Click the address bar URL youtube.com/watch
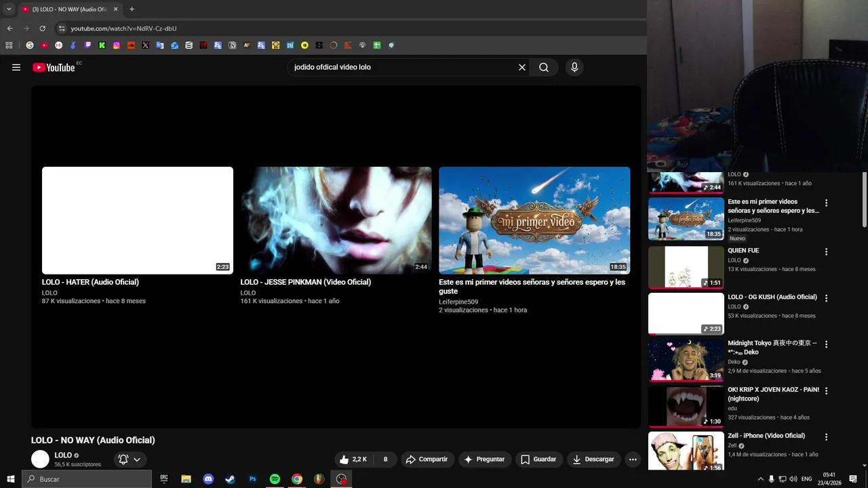 tap(123, 28)
